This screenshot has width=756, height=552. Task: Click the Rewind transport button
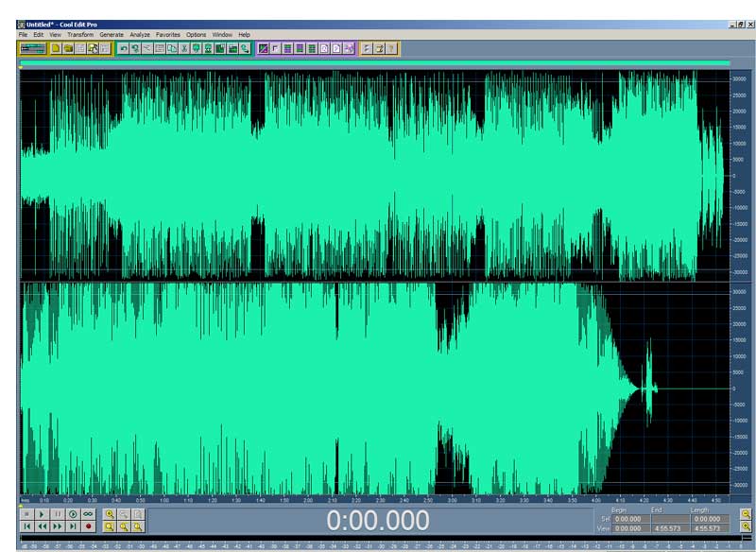tap(42, 526)
